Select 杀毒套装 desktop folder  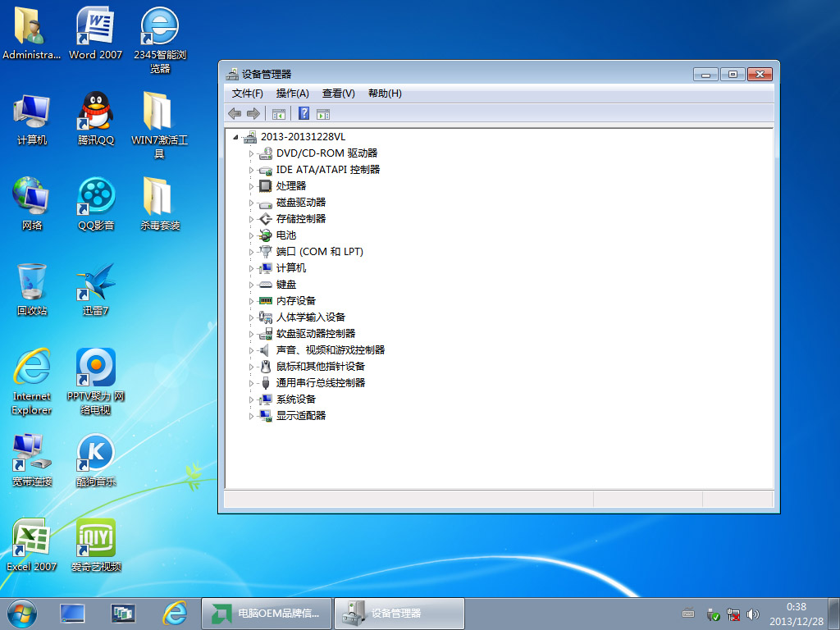tap(160, 203)
